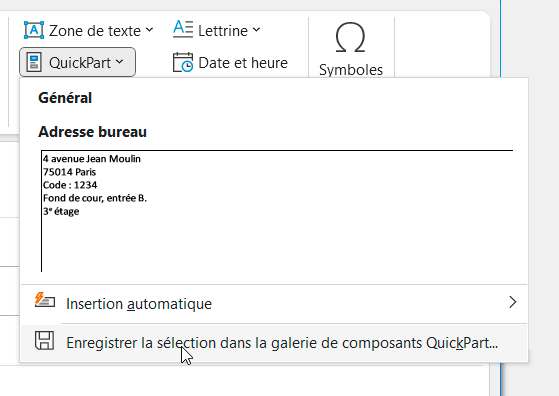Expand the Lettrine dropdown arrow
This screenshot has height=396, width=559.
(257, 30)
